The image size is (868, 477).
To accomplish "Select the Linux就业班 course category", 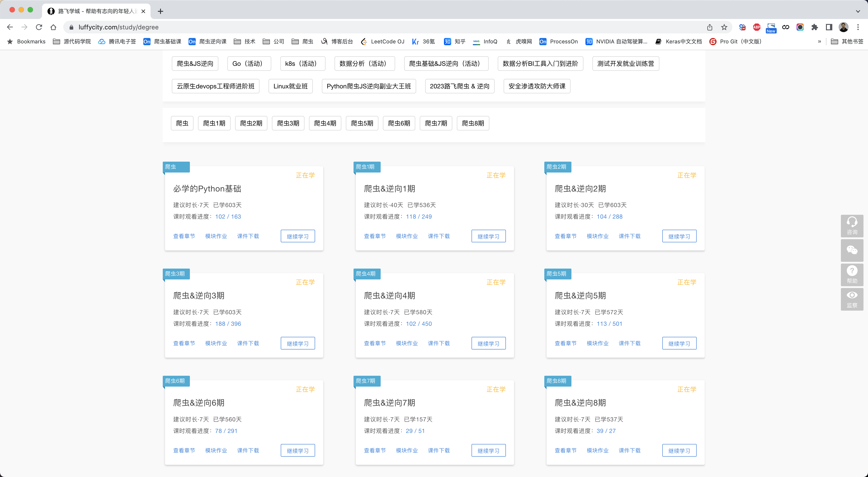I will (x=290, y=86).
